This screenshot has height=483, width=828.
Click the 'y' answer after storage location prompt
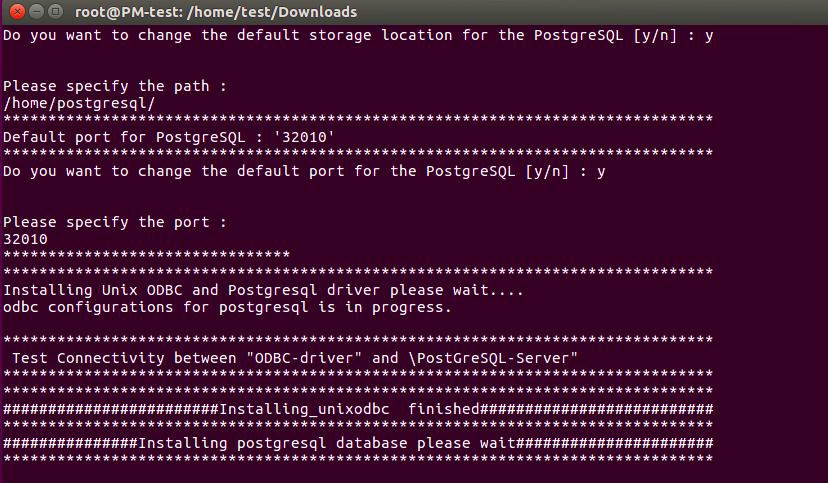709,36
